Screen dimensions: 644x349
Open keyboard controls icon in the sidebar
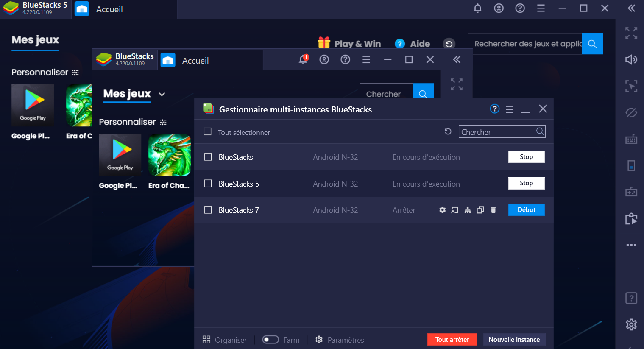point(631,139)
